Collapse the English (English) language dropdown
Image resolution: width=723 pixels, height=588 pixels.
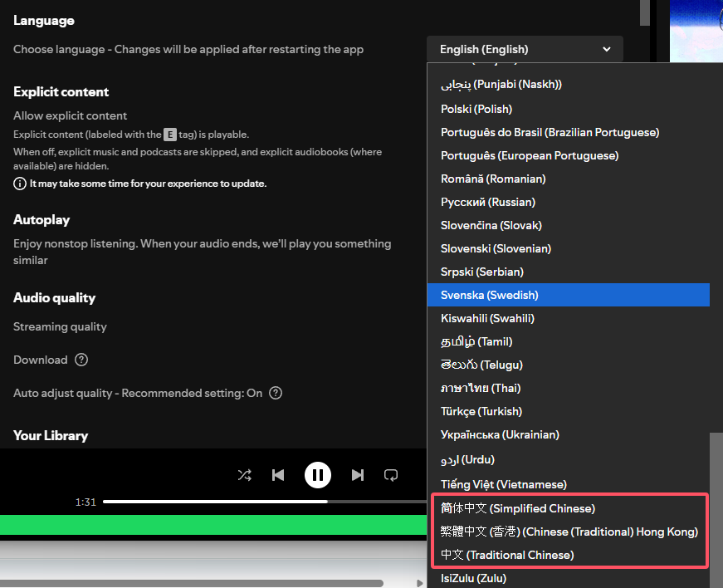pos(525,49)
